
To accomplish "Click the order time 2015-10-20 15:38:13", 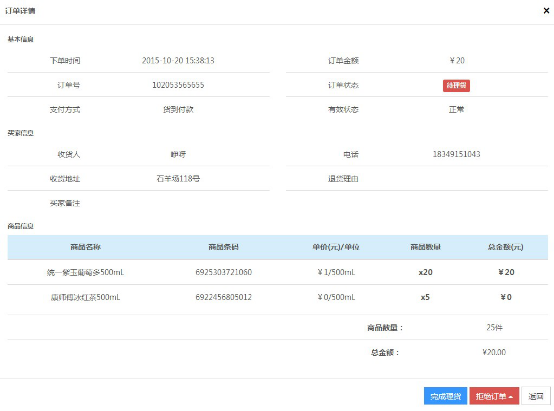I will [x=178, y=60].
